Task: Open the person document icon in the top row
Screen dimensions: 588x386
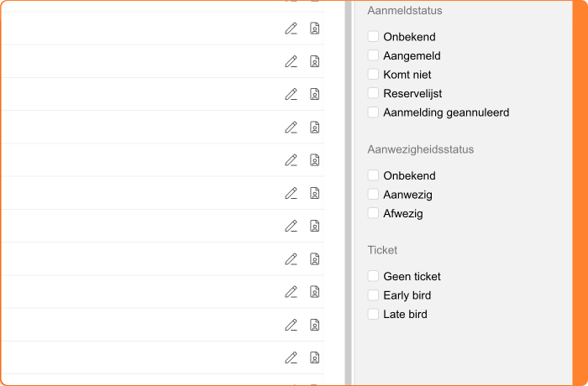Action: click(315, 29)
